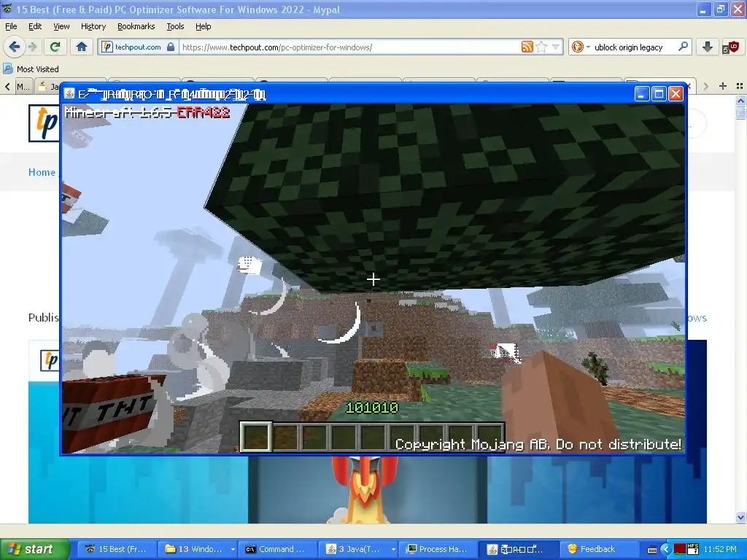Screen dimensions: 747x560
Task: Expand the 13 Windo... taskbar group arrow
Action: [233, 549]
